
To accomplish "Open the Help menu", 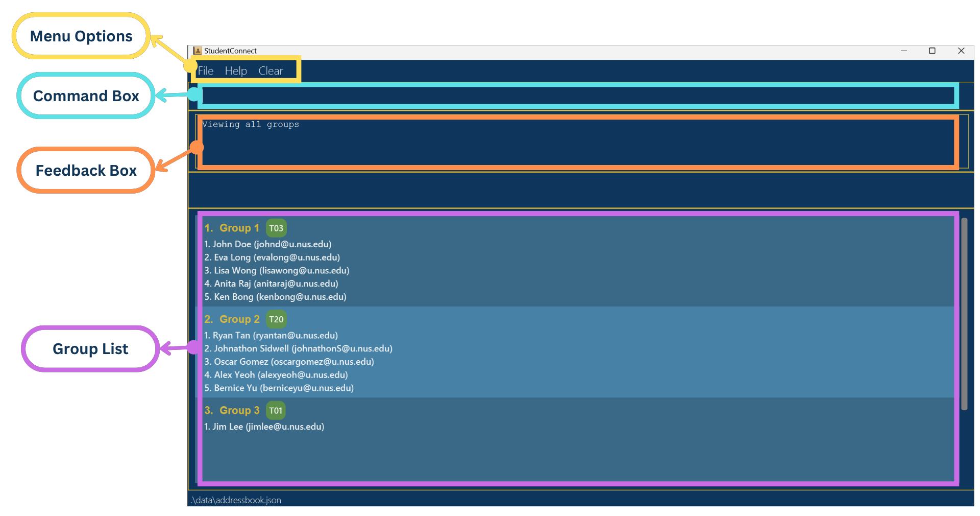I will tap(235, 71).
